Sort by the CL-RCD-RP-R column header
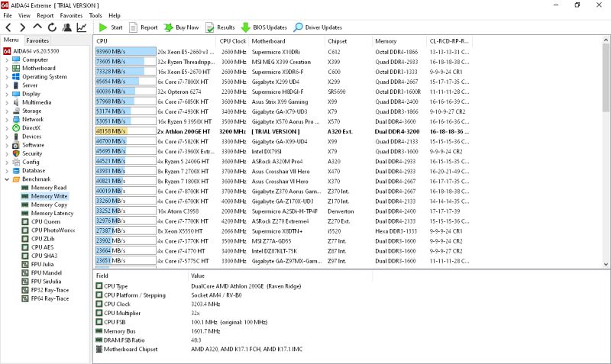The image size is (611, 364). click(x=449, y=41)
